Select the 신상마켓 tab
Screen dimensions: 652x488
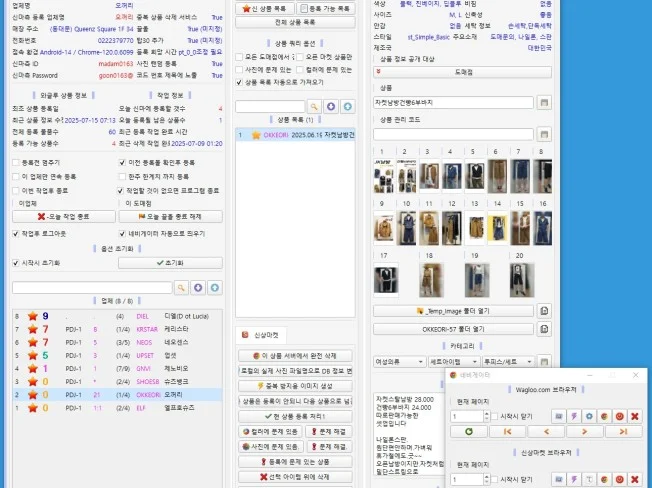point(262,334)
